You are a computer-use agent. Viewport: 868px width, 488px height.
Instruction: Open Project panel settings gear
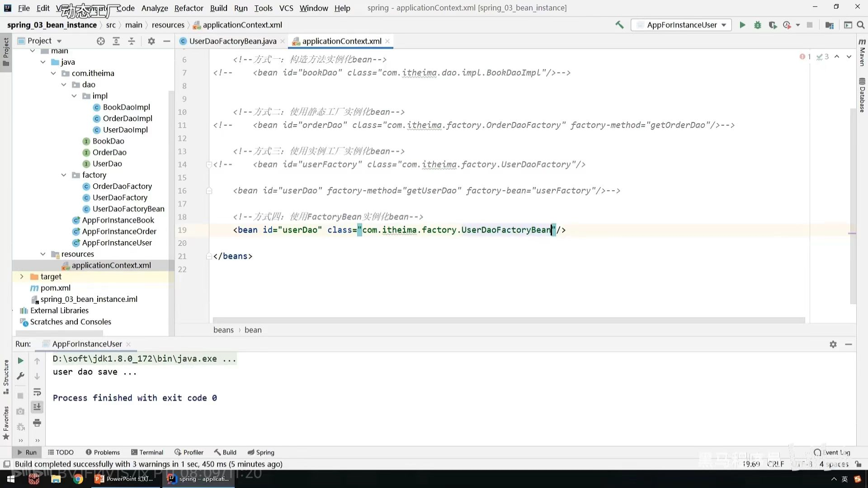tap(151, 41)
